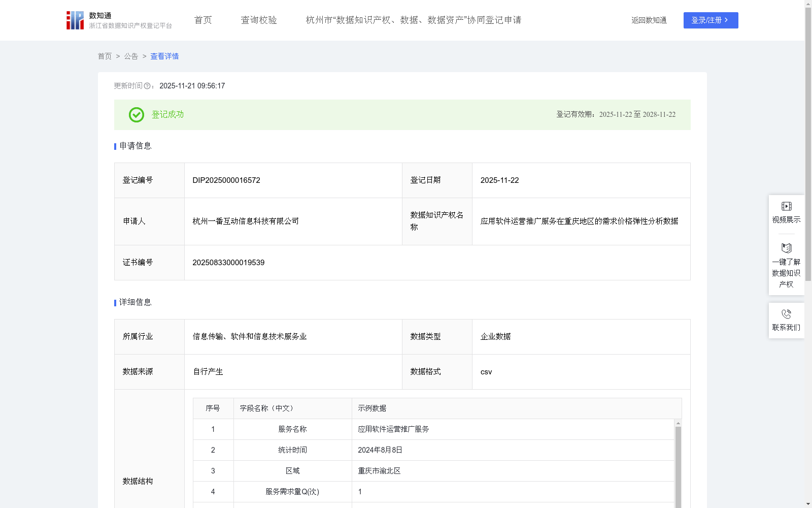Click the 查看详情 breadcrumb label
The height and width of the screenshot is (508, 812).
click(164, 56)
